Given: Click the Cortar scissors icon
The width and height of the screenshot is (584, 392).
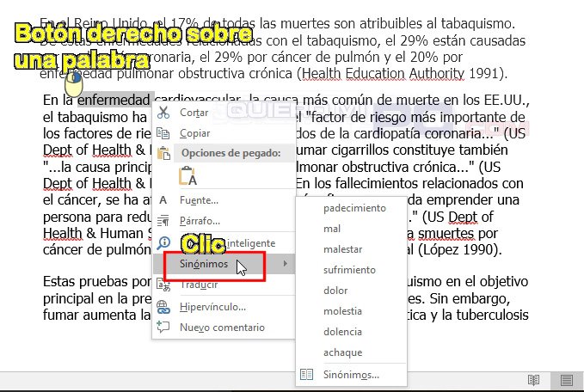Looking at the screenshot, I should click(163, 112).
